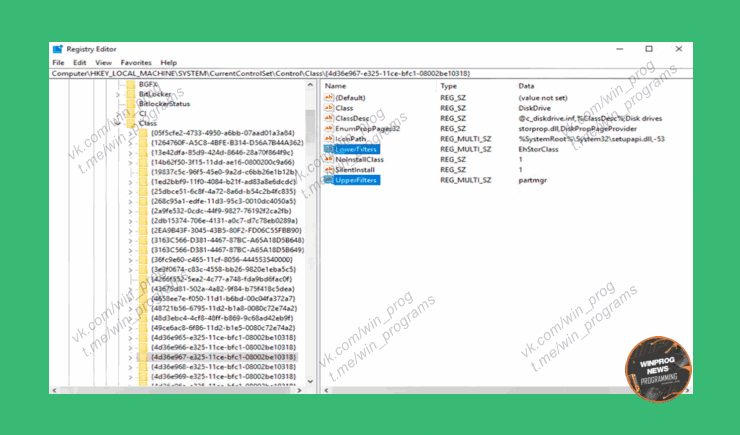Viewport: 740px width, 435px height.
Task: Select the (Default) value string icon
Action: (x=329, y=98)
